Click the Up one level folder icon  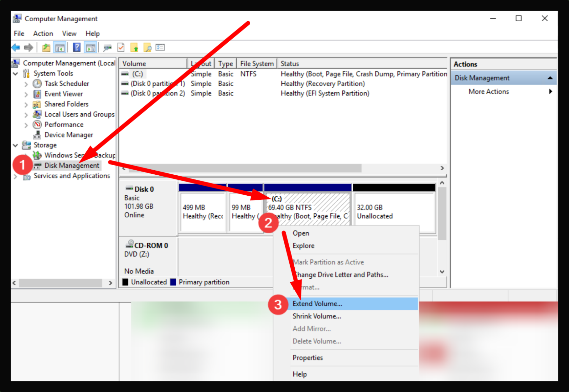(x=46, y=48)
